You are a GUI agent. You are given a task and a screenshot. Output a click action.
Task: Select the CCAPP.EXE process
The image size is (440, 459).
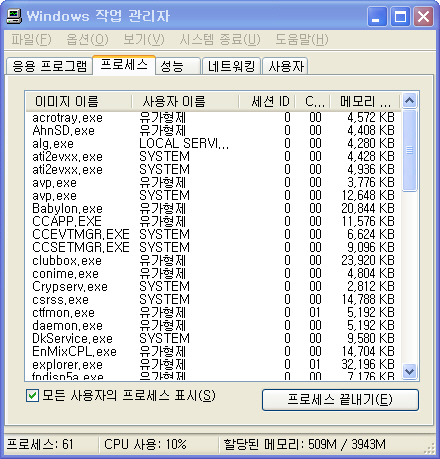click(213, 222)
